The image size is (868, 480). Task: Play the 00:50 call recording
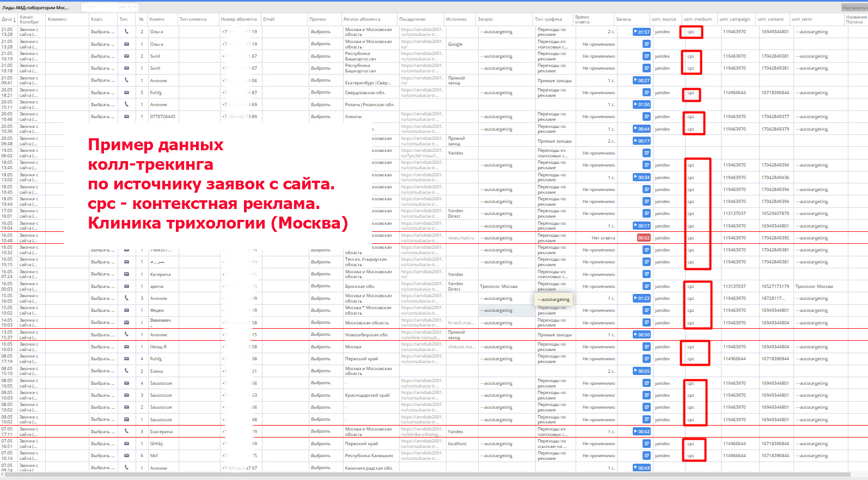coord(641,335)
